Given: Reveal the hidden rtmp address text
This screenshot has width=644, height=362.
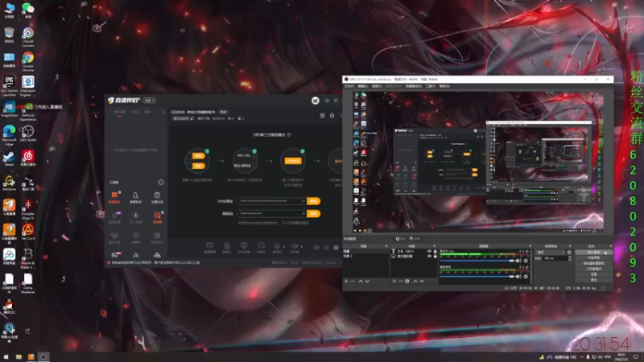Looking at the screenshot, I should pos(303,201).
